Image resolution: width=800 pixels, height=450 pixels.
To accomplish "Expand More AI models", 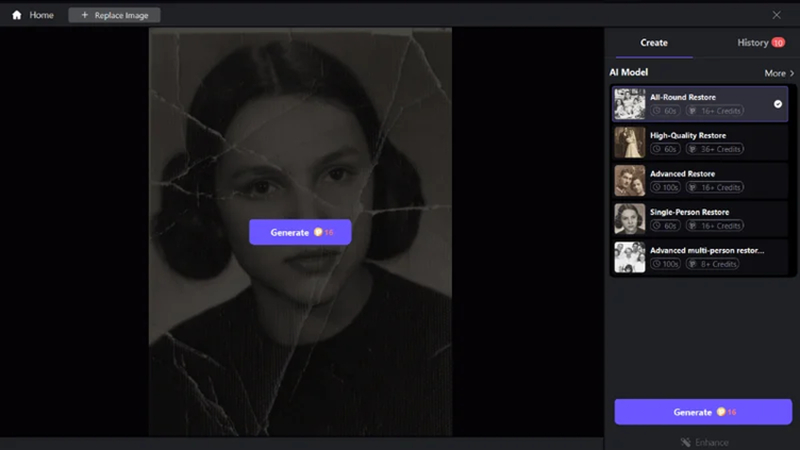I will pos(779,73).
